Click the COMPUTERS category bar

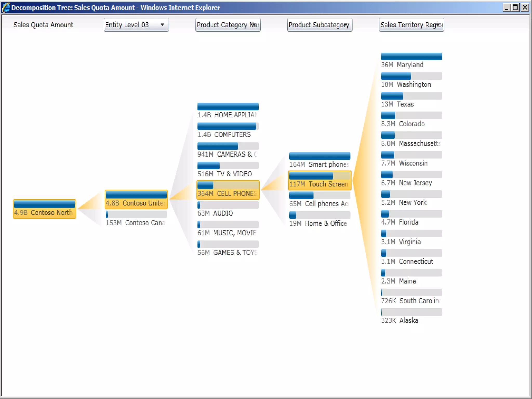[228, 127]
